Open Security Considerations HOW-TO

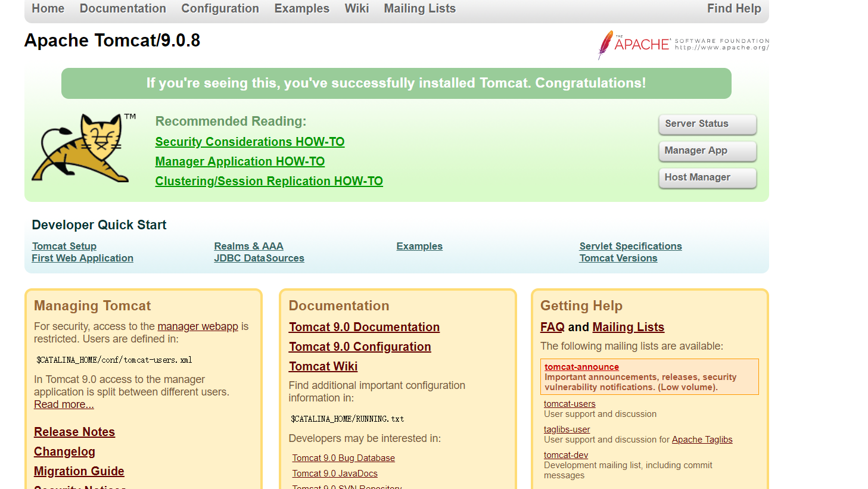pos(250,142)
